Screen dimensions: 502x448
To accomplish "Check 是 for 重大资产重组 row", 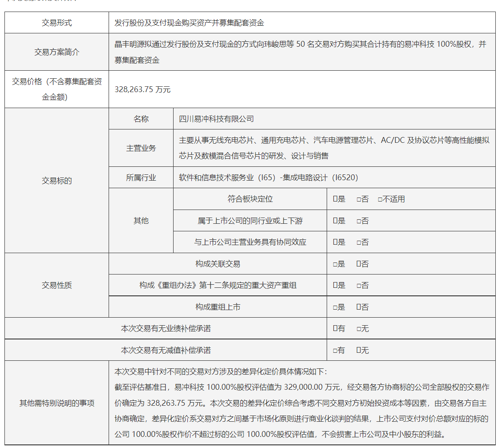I will (335, 286).
